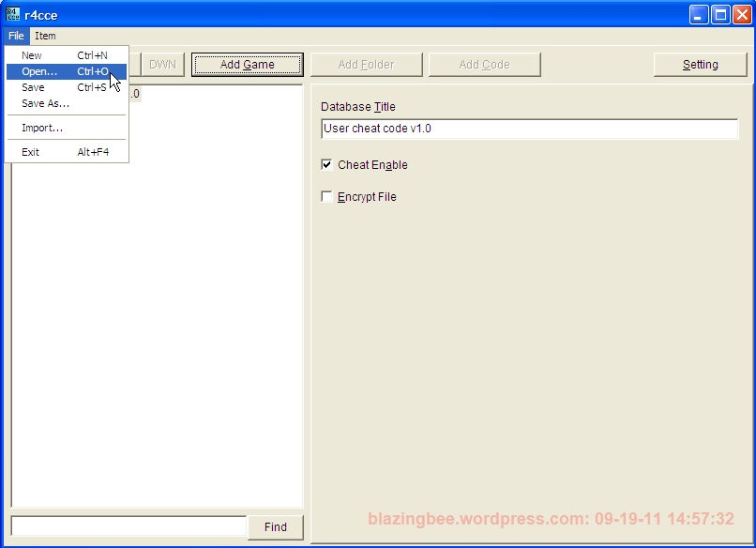Click the Add Code button
This screenshot has width=756, height=548.
(x=485, y=65)
